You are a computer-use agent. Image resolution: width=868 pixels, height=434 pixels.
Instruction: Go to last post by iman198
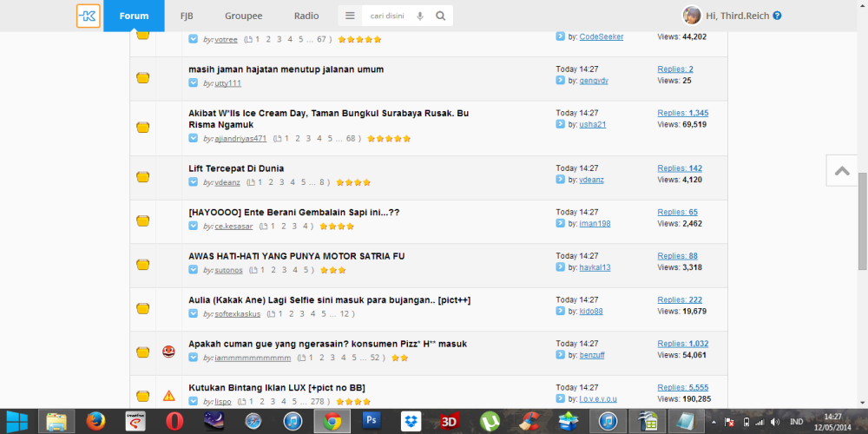(560, 224)
